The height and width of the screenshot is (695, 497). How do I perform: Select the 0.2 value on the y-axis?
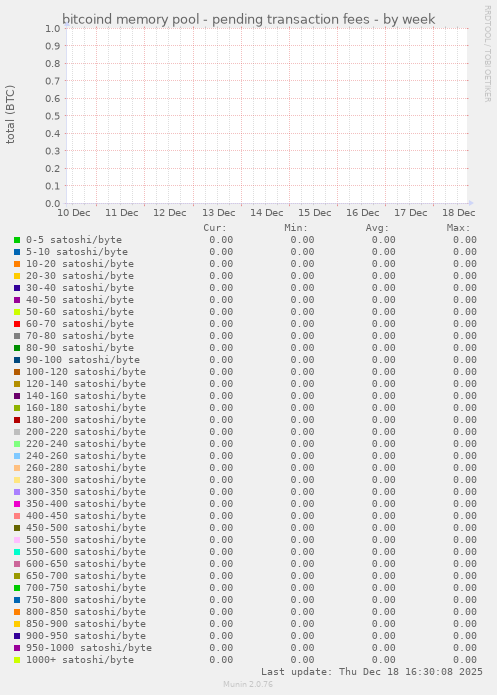(x=53, y=168)
